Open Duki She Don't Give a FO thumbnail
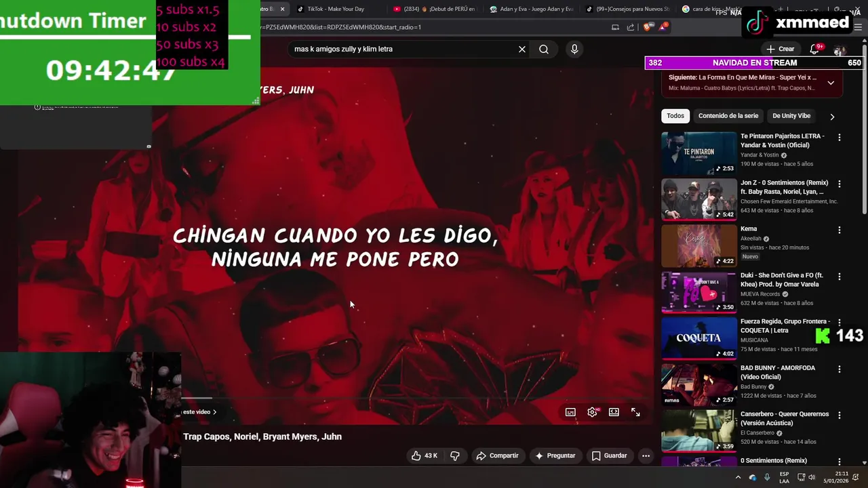868x488 pixels. pos(699,292)
